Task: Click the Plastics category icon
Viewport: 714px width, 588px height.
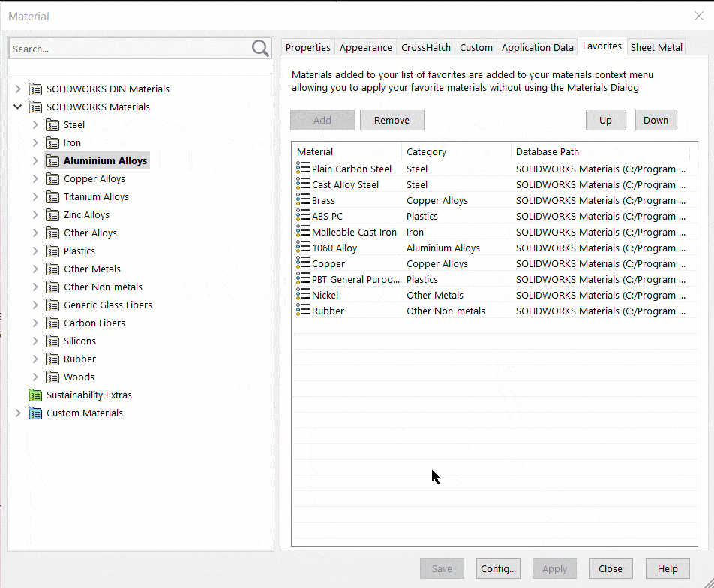Action: click(x=52, y=251)
